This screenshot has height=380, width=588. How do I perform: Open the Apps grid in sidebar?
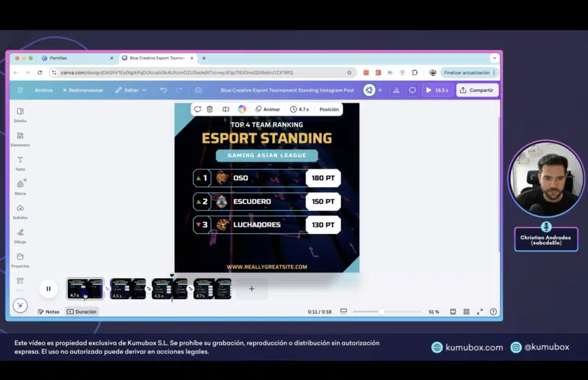[x=20, y=282]
